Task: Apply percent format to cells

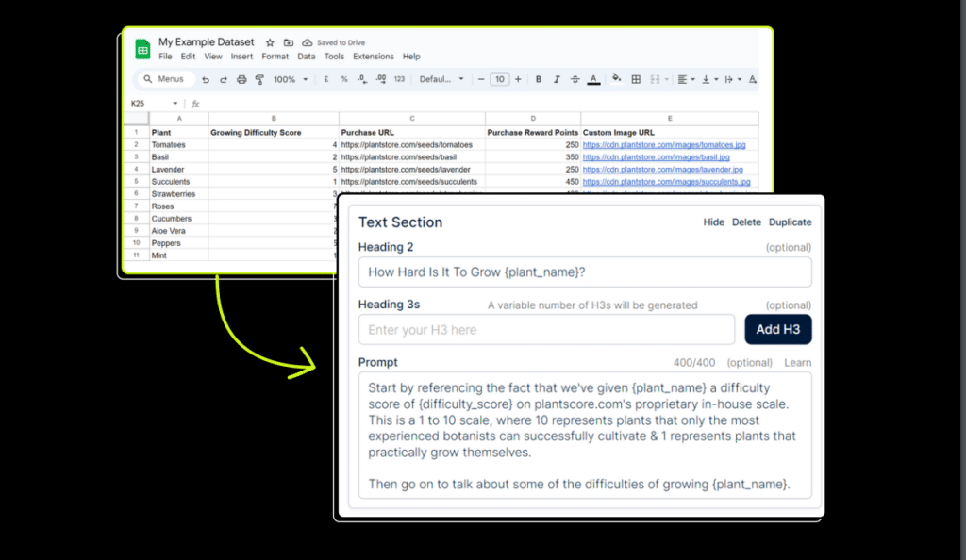Action: [x=344, y=80]
